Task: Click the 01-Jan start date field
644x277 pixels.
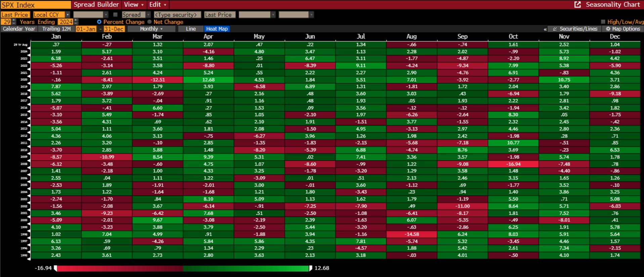Action: coord(86,29)
